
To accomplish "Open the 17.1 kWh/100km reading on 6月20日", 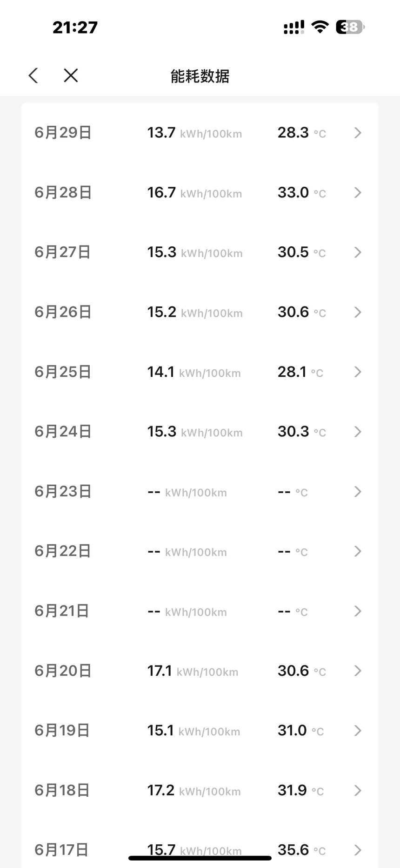I will tap(193, 671).
